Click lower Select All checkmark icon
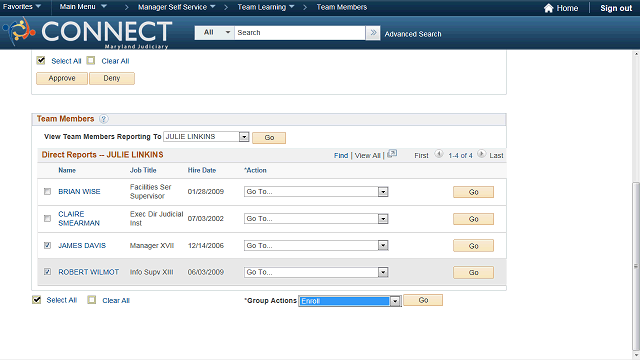Screen dimensions: 640x360 [x=37, y=300]
